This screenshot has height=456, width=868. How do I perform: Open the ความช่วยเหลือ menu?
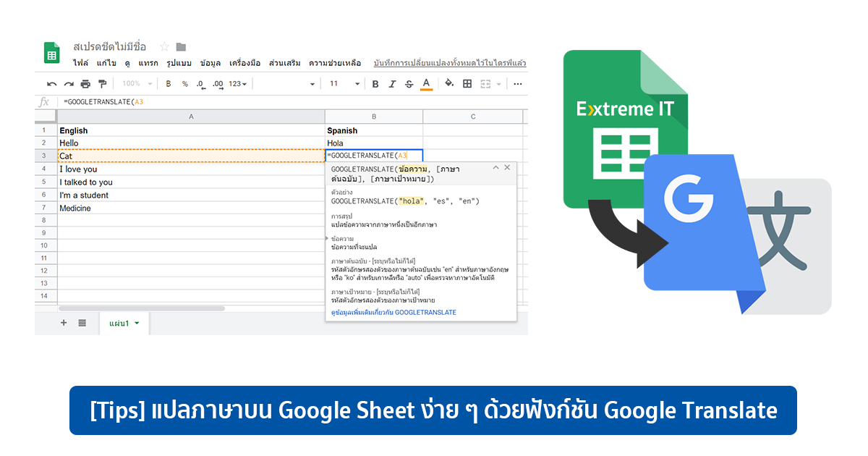[x=335, y=63]
